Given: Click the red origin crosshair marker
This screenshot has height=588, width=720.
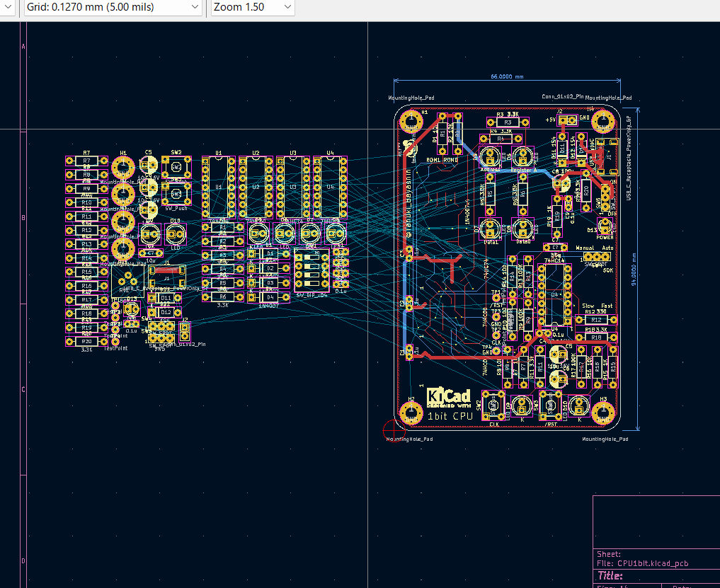Looking at the screenshot, I should pos(394,430).
